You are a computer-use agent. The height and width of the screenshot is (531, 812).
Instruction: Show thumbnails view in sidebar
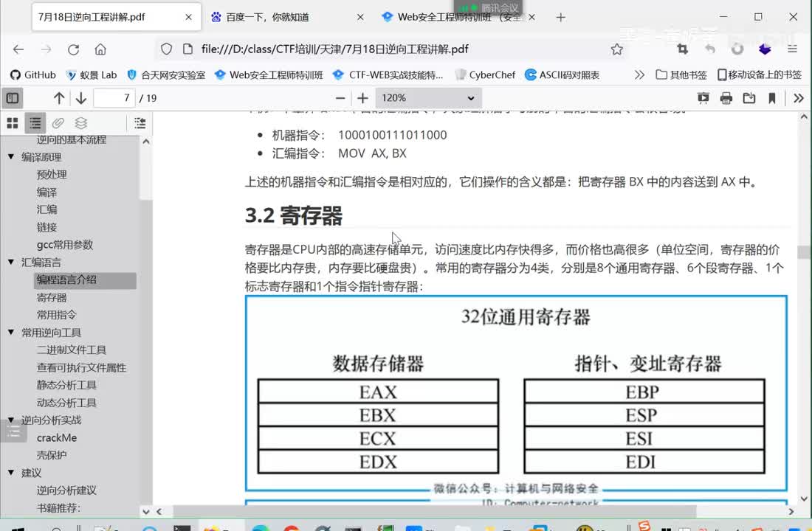pos(13,122)
